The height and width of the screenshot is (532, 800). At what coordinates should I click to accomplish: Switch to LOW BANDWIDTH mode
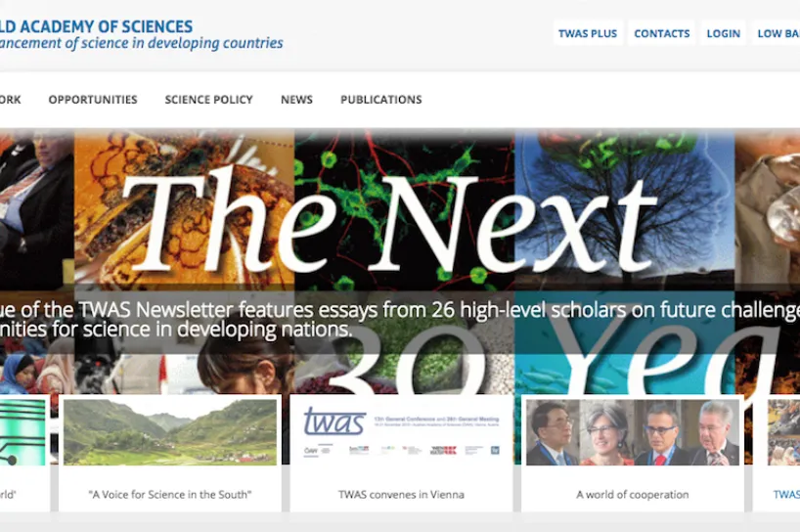pyautogui.click(x=777, y=33)
